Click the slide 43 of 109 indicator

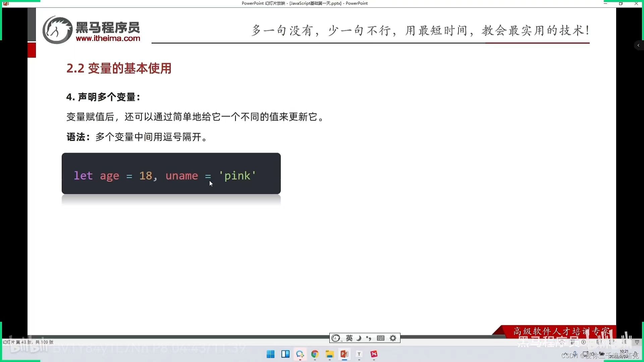28,342
